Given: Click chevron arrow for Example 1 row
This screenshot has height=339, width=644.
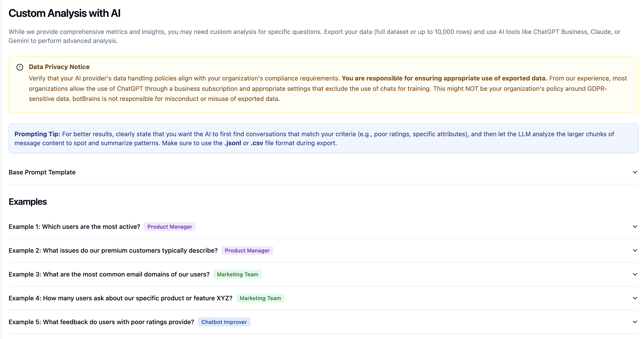Looking at the screenshot, I should pos(635,227).
